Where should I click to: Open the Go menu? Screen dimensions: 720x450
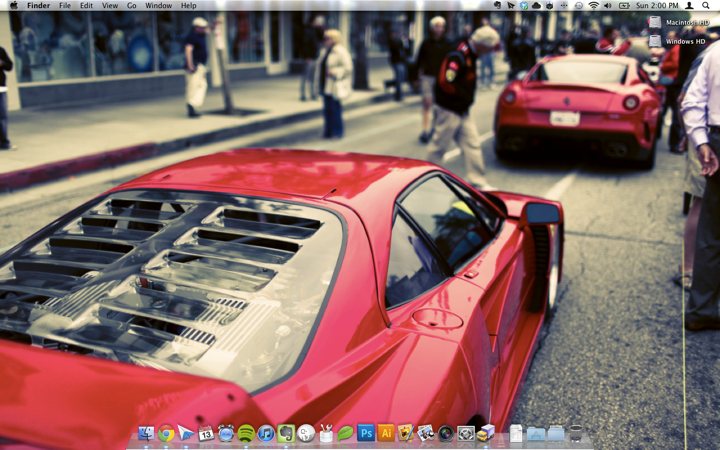[132, 6]
